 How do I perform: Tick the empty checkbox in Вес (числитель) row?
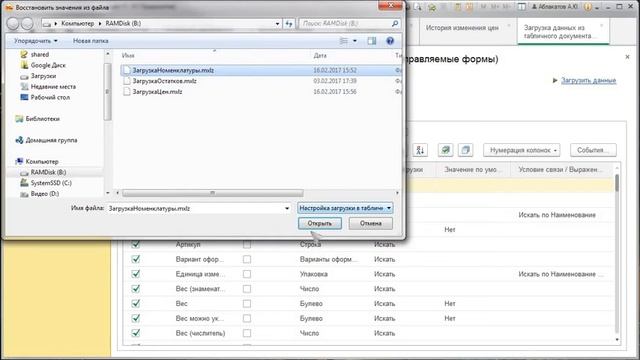point(247,333)
